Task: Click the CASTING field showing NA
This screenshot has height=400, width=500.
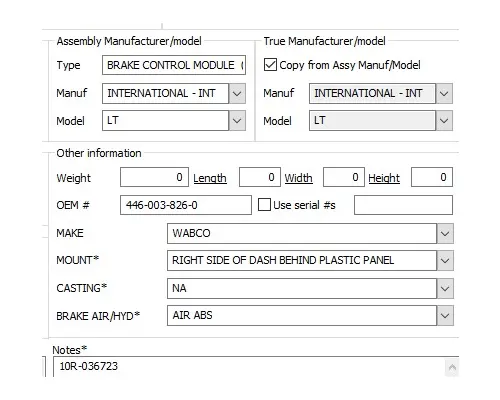Action: pos(302,288)
